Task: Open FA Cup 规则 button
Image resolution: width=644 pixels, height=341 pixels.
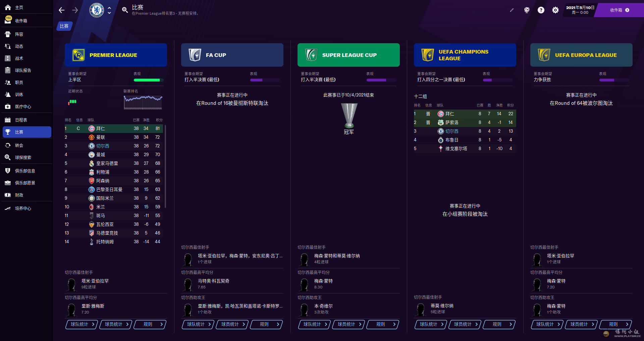Action: coord(267,324)
